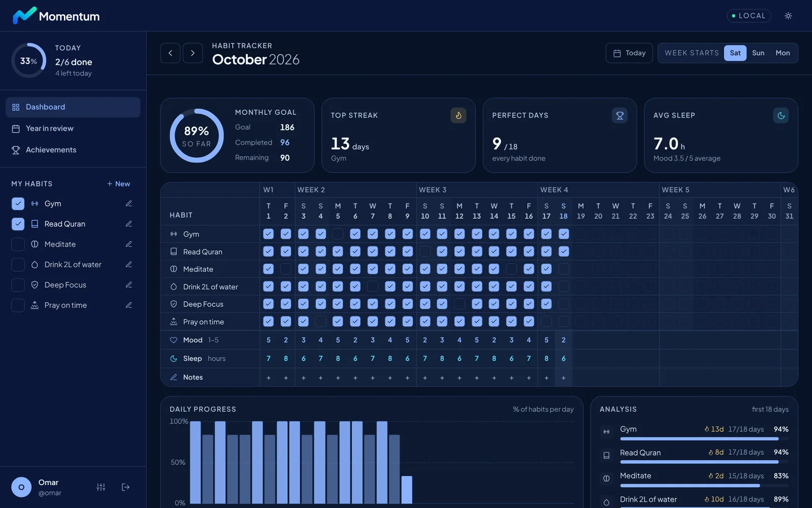Click the Read Quran book icon in the Analysis panel
The image size is (812, 508).
coord(606,455)
